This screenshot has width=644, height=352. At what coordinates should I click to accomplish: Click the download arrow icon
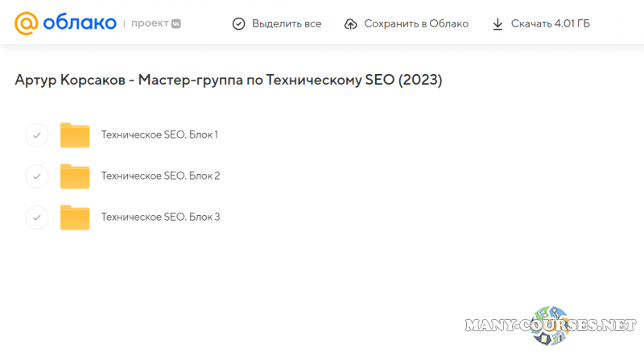(497, 24)
